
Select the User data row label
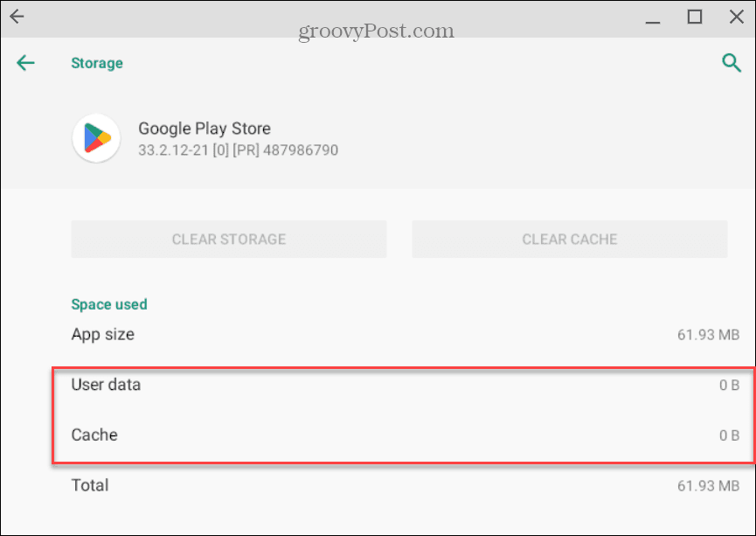click(106, 385)
